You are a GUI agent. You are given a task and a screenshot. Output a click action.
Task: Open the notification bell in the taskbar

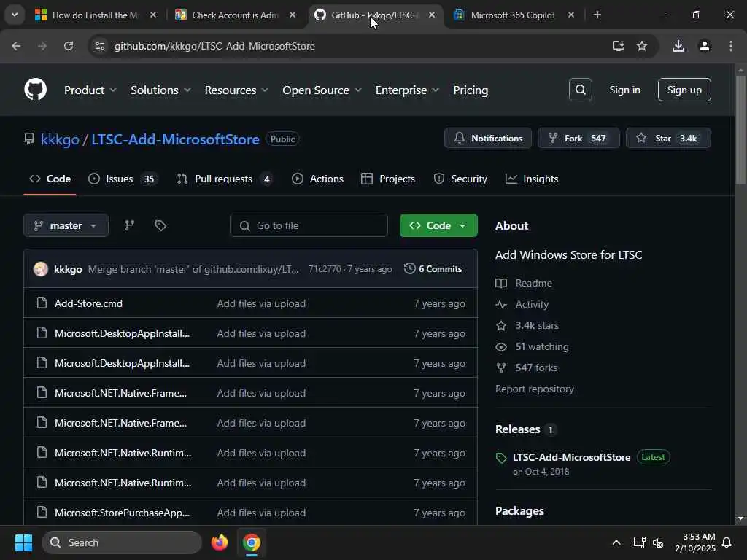pyautogui.click(x=727, y=542)
